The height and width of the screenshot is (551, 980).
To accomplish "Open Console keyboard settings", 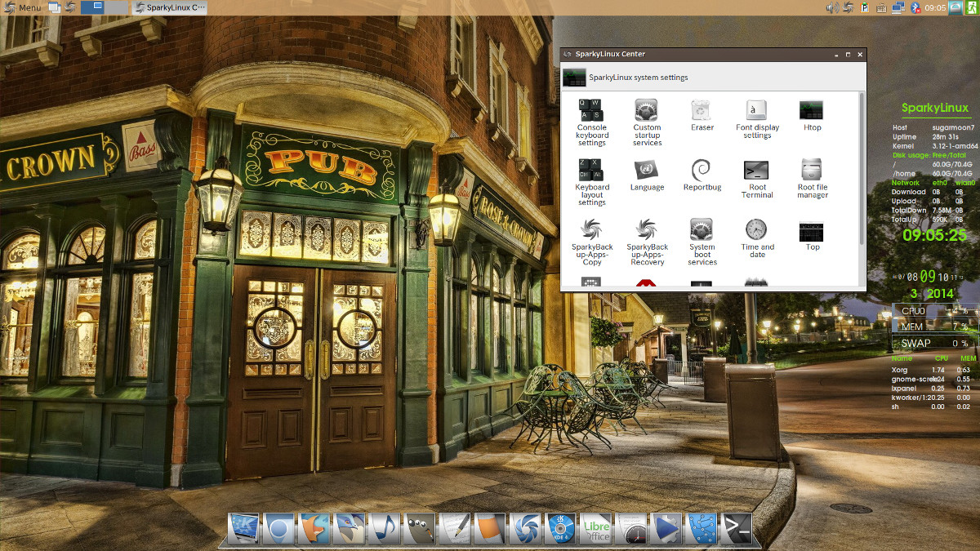I will [x=592, y=122].
